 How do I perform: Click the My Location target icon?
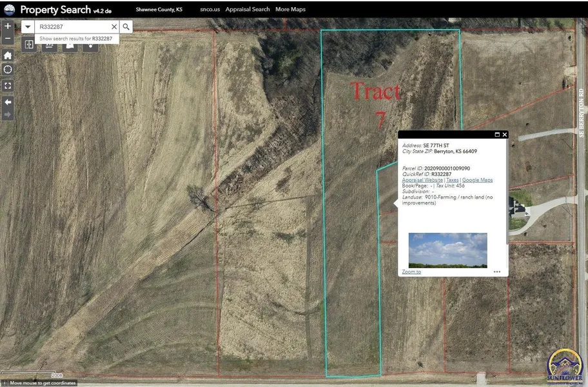(8, 70)
